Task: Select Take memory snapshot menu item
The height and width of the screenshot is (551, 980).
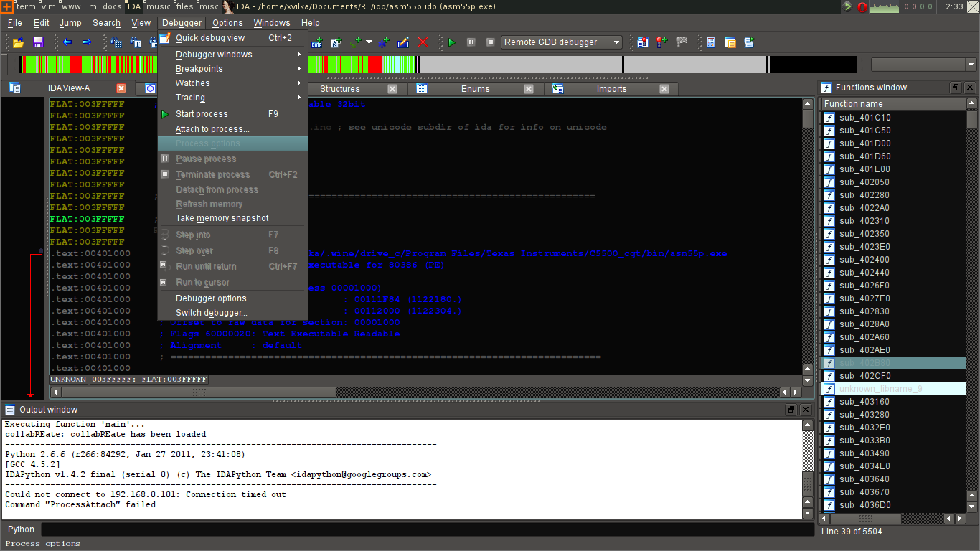Action: 232,218
